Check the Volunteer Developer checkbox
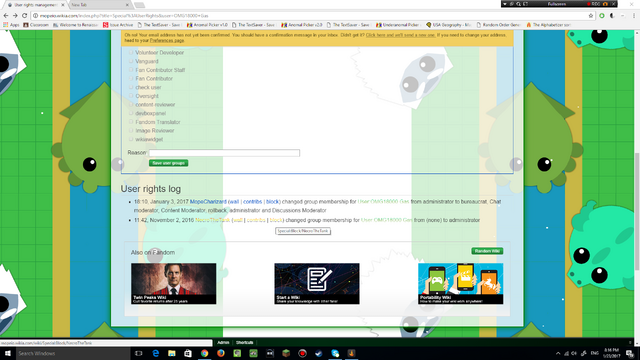This screenshot has width=640, height=360. [131, 52]
